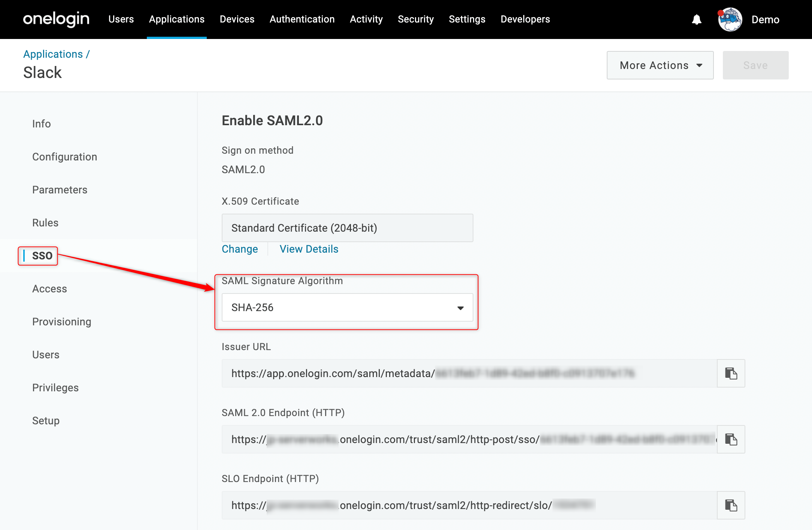
Task: Click the Change certificate link
Action: [240, 249]
